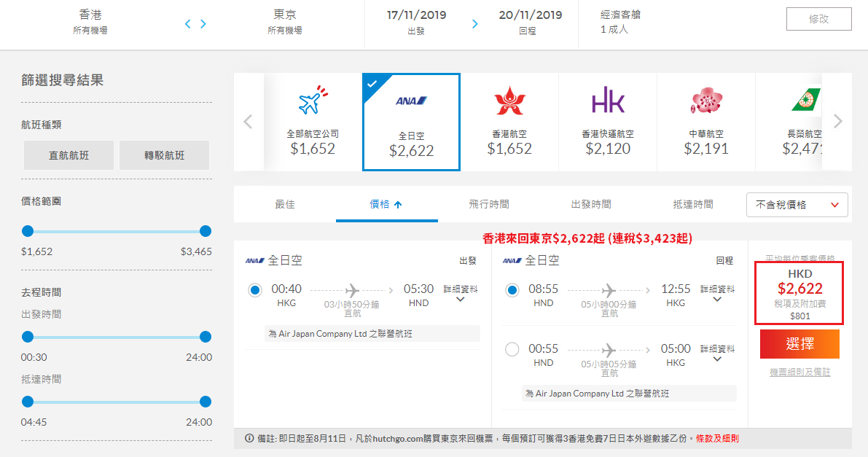868x457 pixels.
Task: Click the info icon beside 備註
Action: pos(250,438)
